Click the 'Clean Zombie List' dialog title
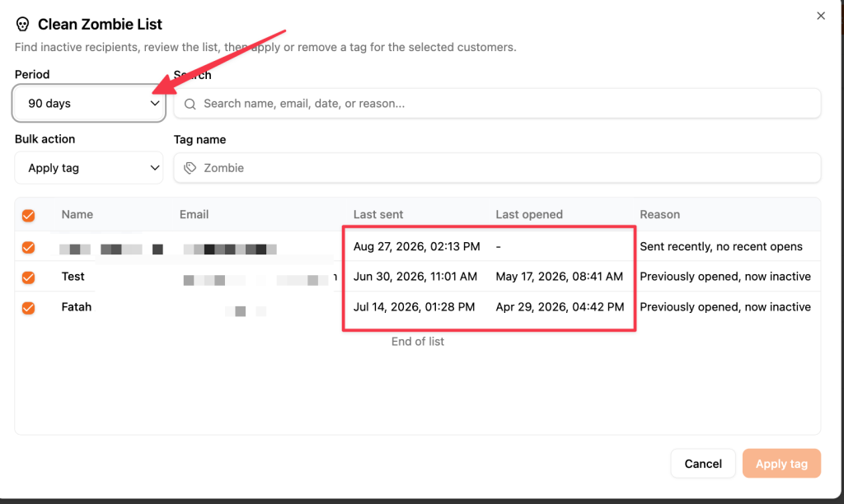The height and width of the screenshot is (504, 844). pyautogui.click(x=100, y=24)
